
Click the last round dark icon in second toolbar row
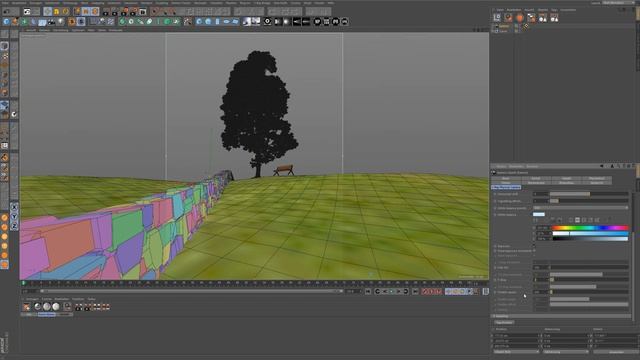(x=344, y=22)
